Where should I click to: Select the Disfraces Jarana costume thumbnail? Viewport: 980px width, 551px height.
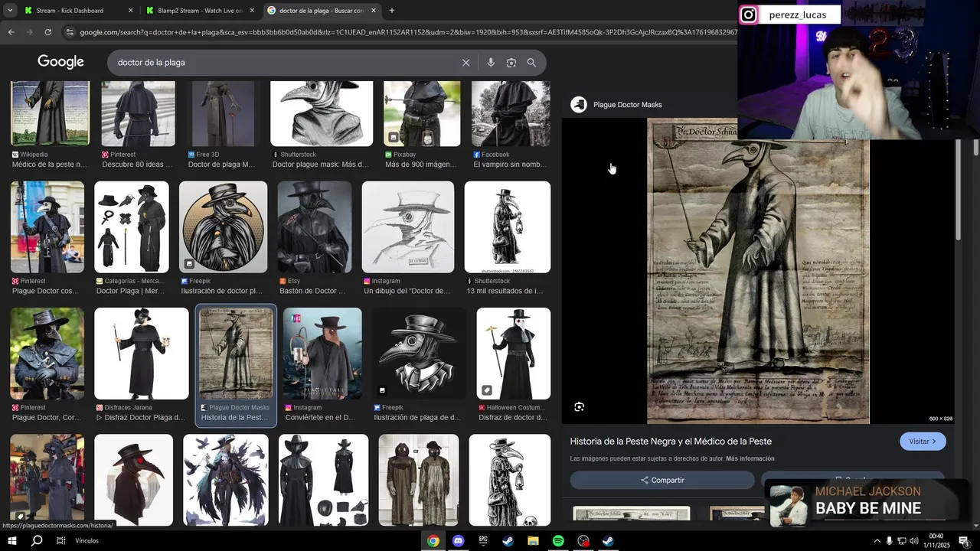pos(142,354)
